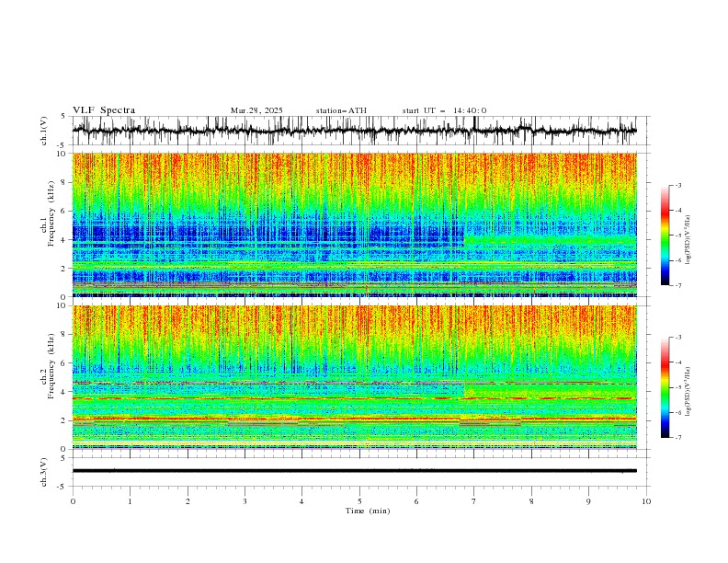The image size is (728, 563).
Task: Click the "5" tick on the ch.1(V) axis
Action: (x=63, y=117)
